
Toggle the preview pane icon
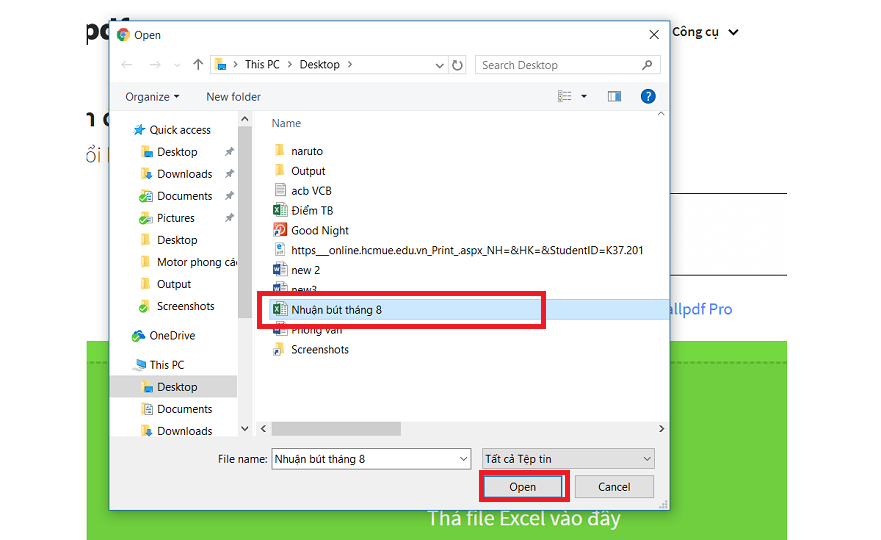tap(614, 97)
